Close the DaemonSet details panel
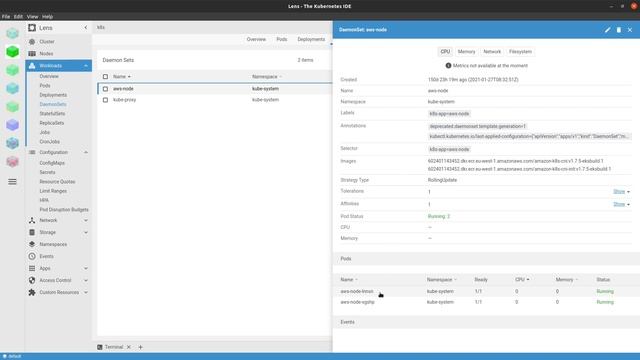640x360 pixels. pos(630,30)
